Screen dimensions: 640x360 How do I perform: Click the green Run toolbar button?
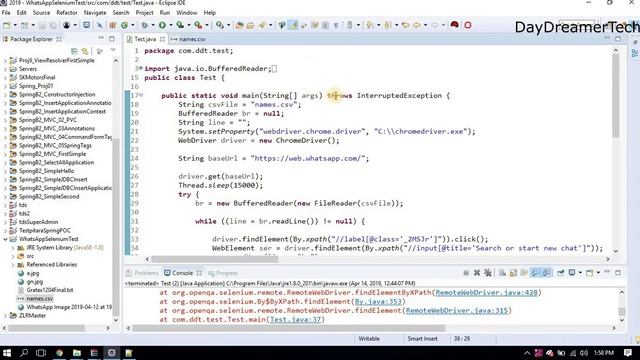tap(162, 25)
